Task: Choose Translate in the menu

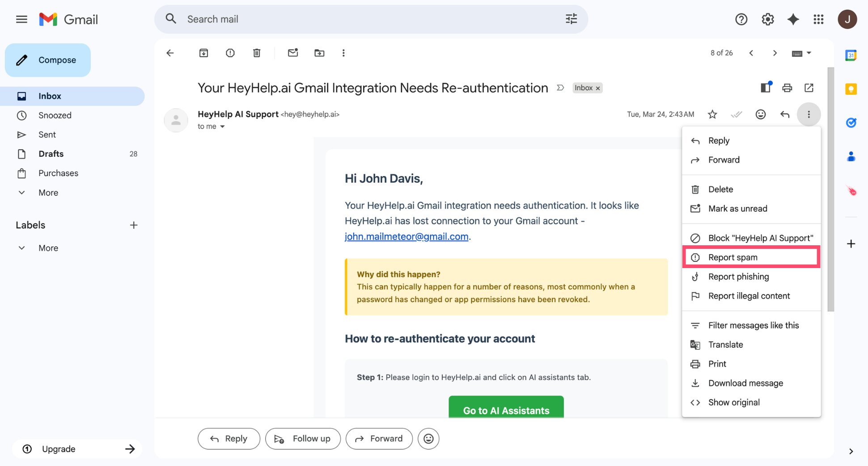Action: 751,344
